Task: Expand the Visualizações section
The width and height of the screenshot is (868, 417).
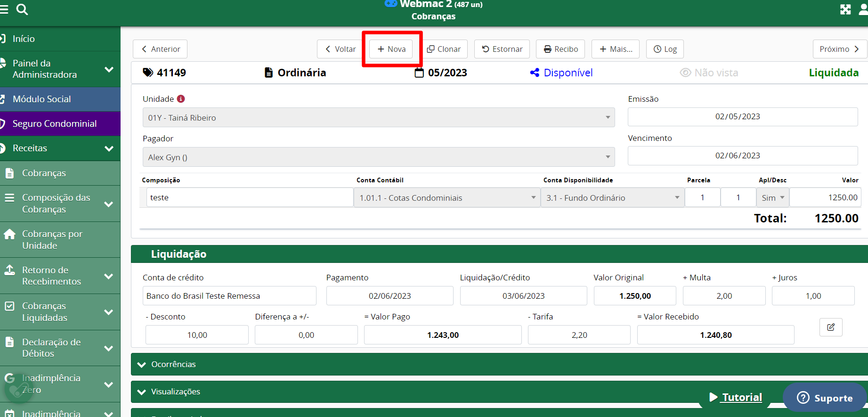Action: pos(175,392)
